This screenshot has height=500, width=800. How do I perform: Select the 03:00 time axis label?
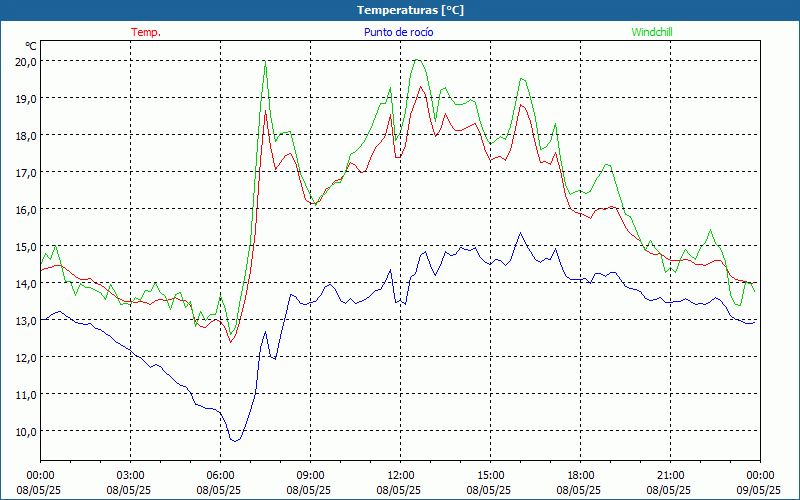(130, 475)
